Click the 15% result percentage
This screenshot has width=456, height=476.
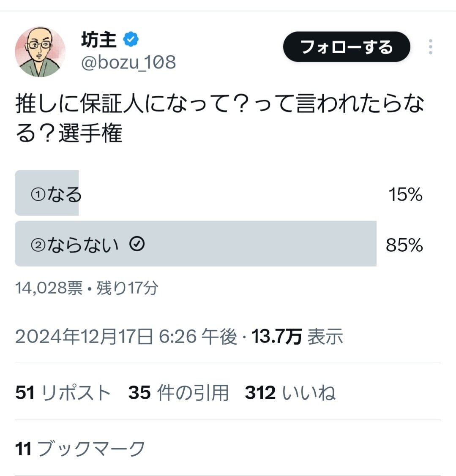pos(405,194)
